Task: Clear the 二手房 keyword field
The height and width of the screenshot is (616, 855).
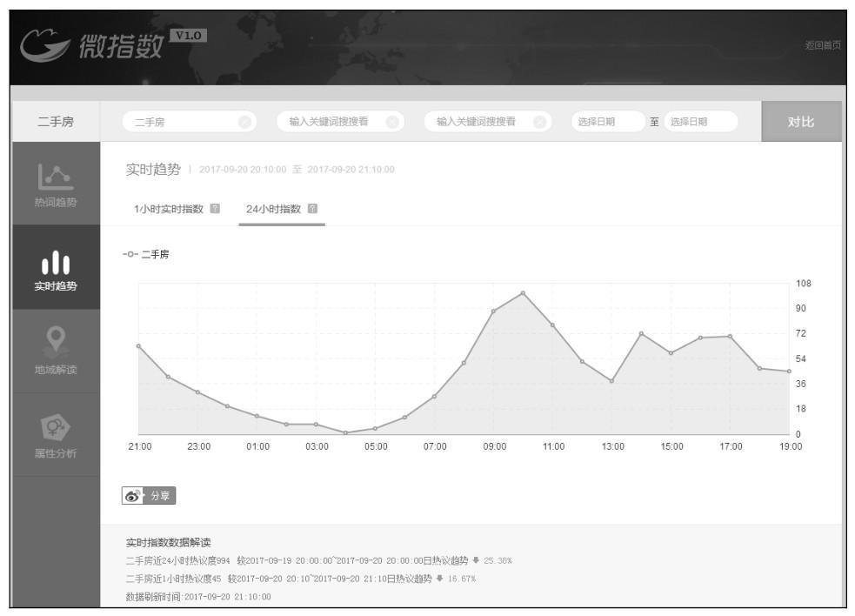Action: (x=244, y=122)
